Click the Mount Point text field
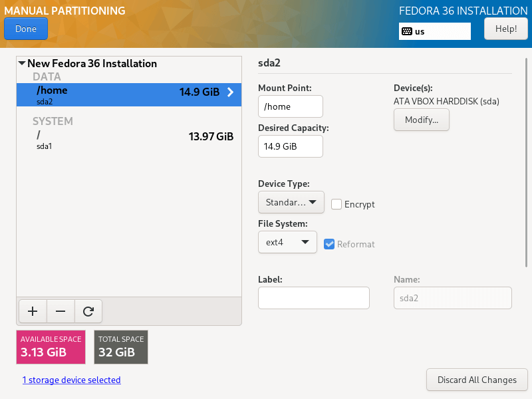The height and width of the screenshot is (399, 532). click(290, 106)
